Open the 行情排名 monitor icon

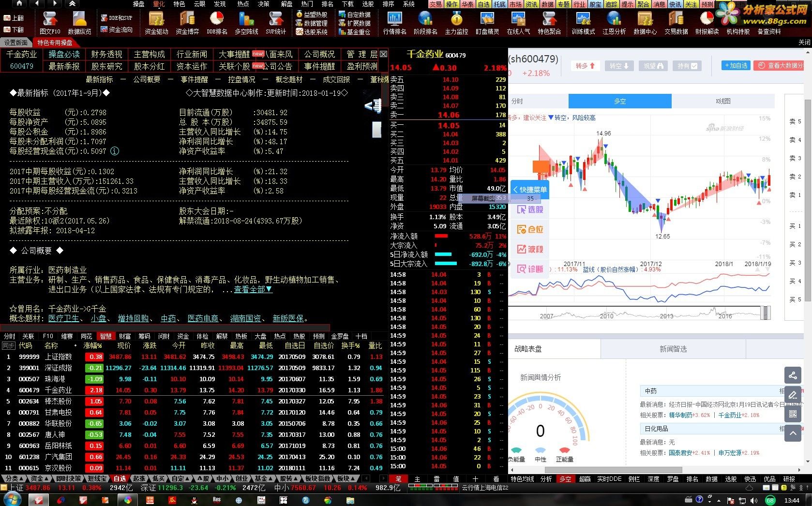coord(395,22)
